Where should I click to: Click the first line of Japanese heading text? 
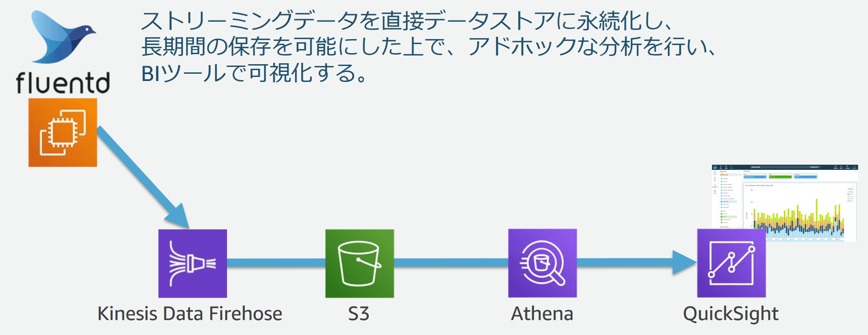(x=406, y=20)
